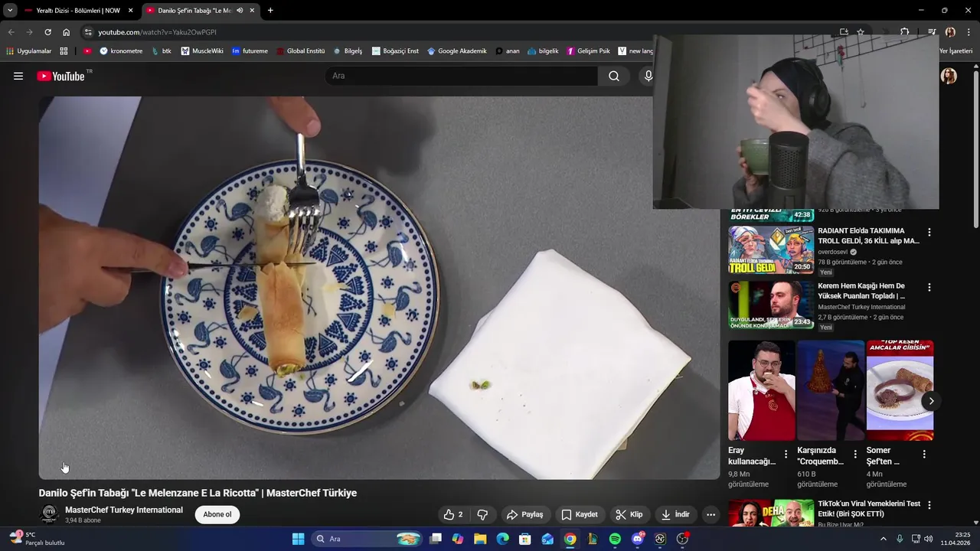The width and height of the screenshot is (980, 551).
Task: Click the YouTube search magnifier button
Action: pyautogui.click(x=614, y=76)
